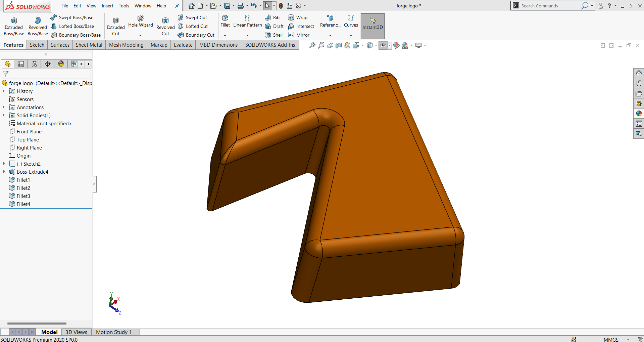
Task: Expand Solid Bodies(1) node
Action: point(4,115)
